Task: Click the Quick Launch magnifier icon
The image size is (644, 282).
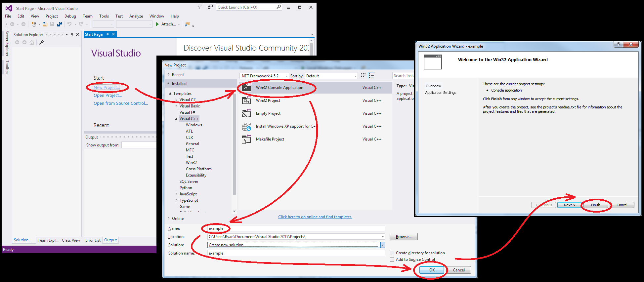Action: pyautogui.click(x=279, y=7)
